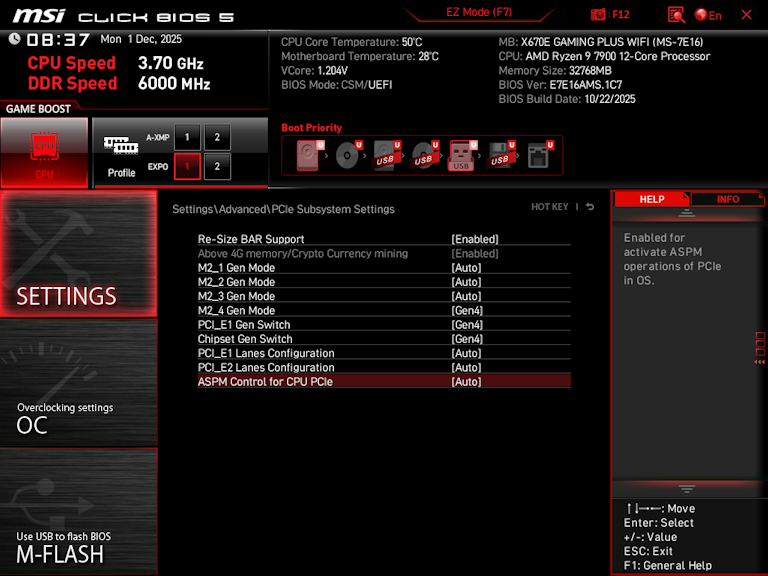768x576 pixels.
Task: Open M2_1 Gen Mode [Auto] value
Action: tap(466, 268)
